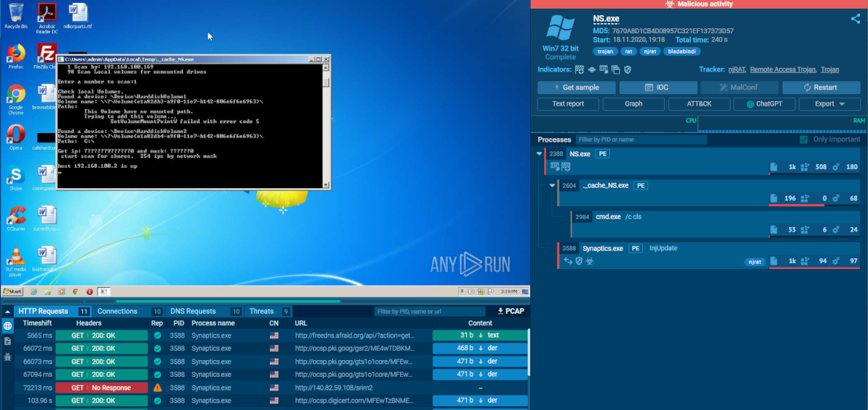
Task: Follow the Remote Access Trojan tracker link
Action: (x=783, y=69)
